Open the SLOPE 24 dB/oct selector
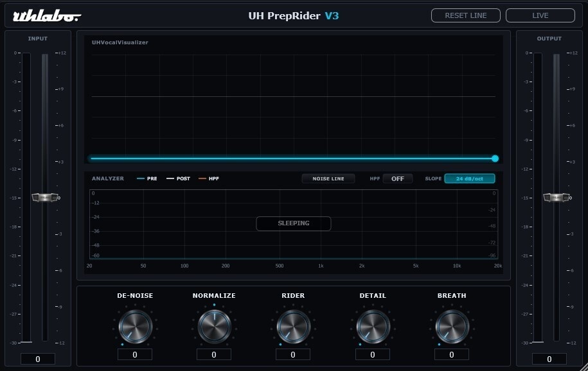Screen dimensions: 588x371 click(470, 178)
